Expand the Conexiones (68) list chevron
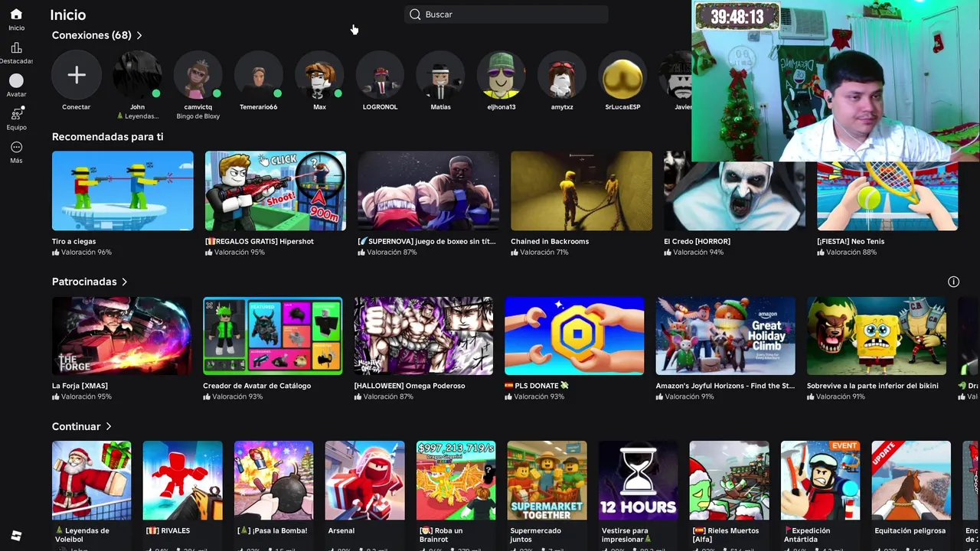 [139, 35]
